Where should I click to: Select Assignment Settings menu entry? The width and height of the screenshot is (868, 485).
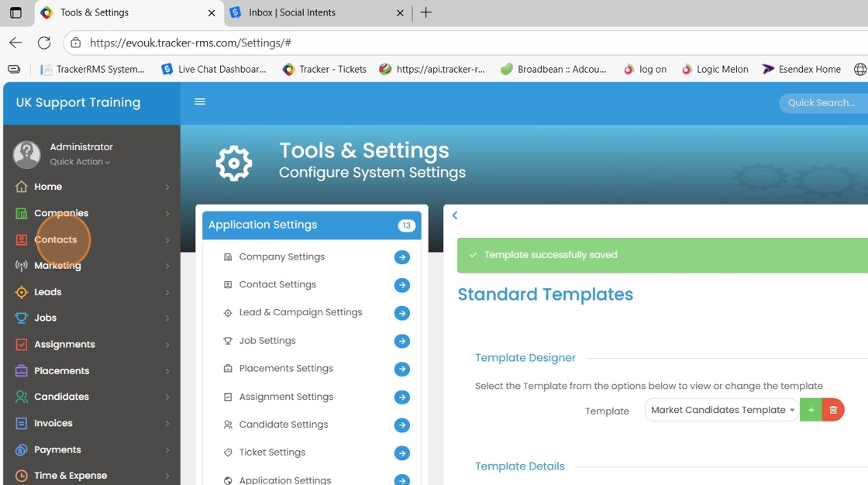click(286, 397)
